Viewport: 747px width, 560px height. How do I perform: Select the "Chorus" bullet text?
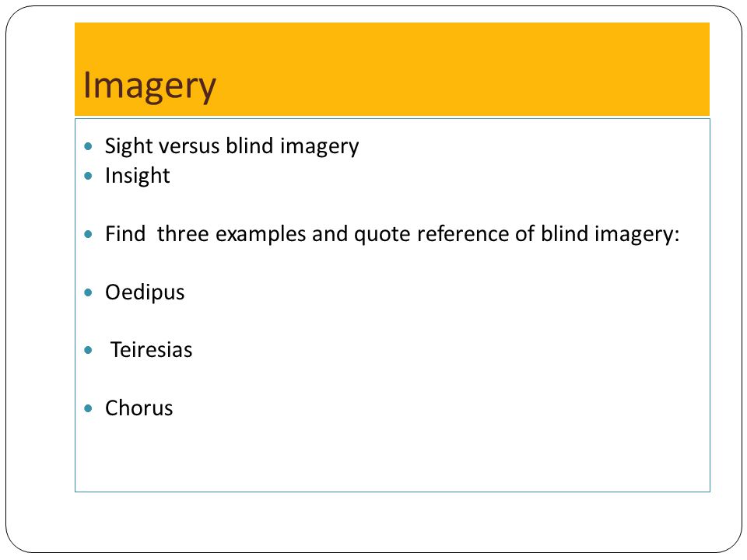pyautogui.click(x=139, y=408)
